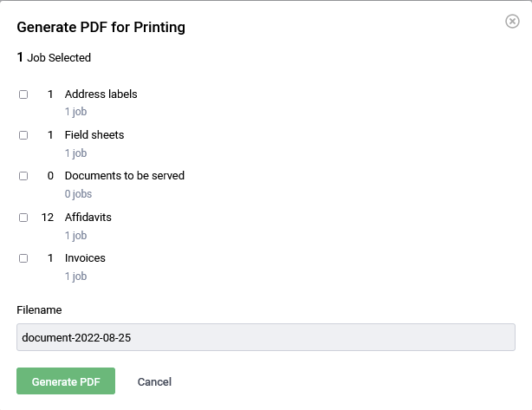Open the 0 jobs link under Documents to be served

pos(78,194)
